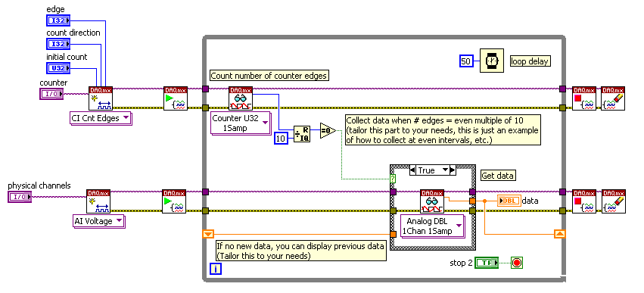Go to next case with right arrow
644x293 pixels.
[453, 170]
